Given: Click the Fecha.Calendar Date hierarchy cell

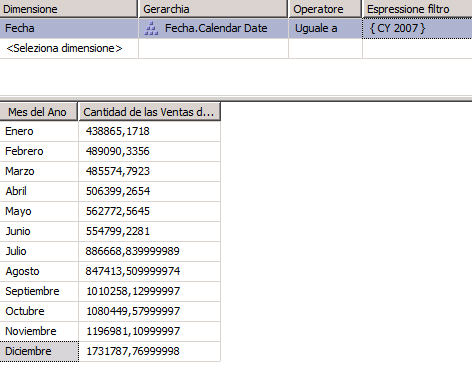Looking at the screenshot, I should pyautogui.click(x=213, y=28).
